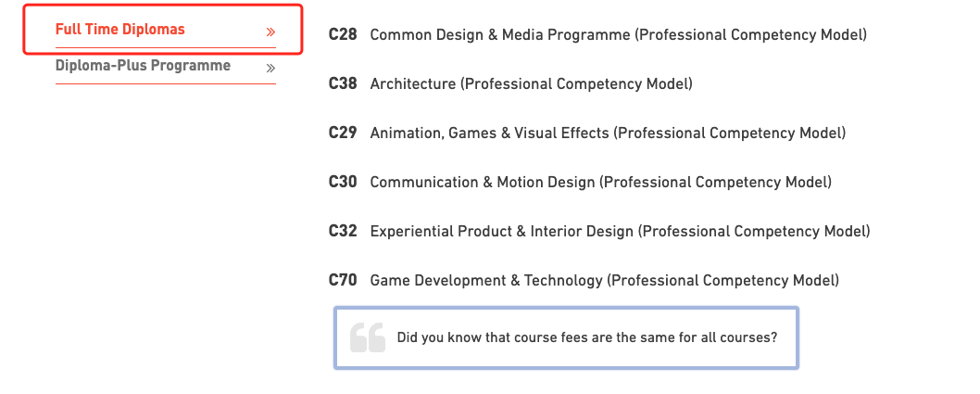Click the quotation mark icon in callout
The width and height of the screenshot is (980, 394).
pos(368,337)
